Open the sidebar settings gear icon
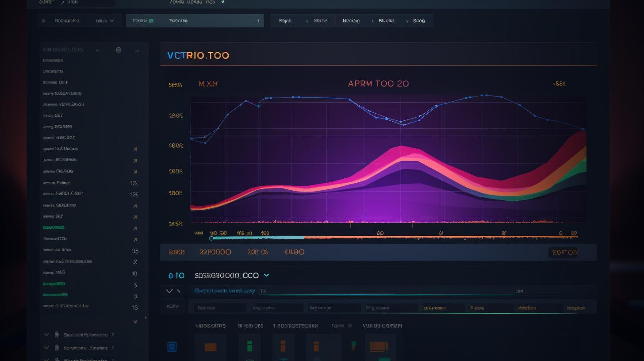This screenshot has width=644, height=361. (x=119, y=50)
